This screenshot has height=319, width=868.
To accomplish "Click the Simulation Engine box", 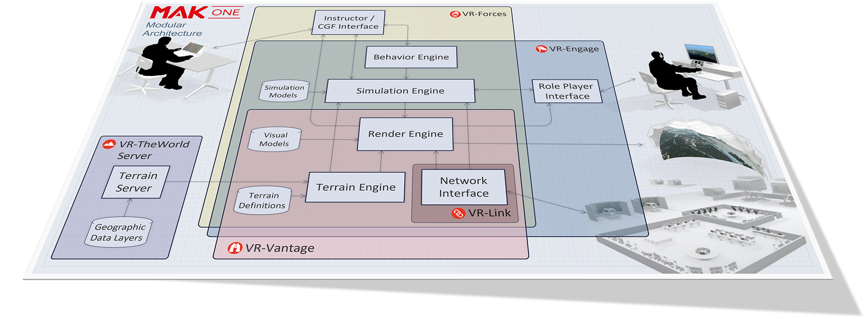I will coord(400,91).
